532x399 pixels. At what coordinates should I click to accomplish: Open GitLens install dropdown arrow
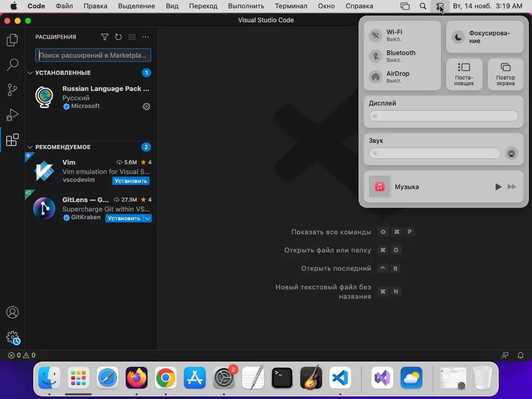(x=148, y=218)
